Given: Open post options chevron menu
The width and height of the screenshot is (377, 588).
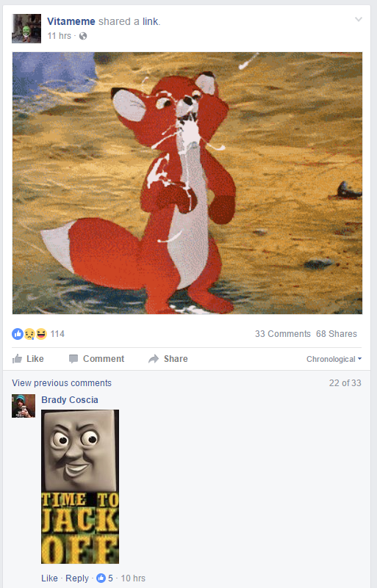Looking at the screenshot, I should [x=359, y=20].
